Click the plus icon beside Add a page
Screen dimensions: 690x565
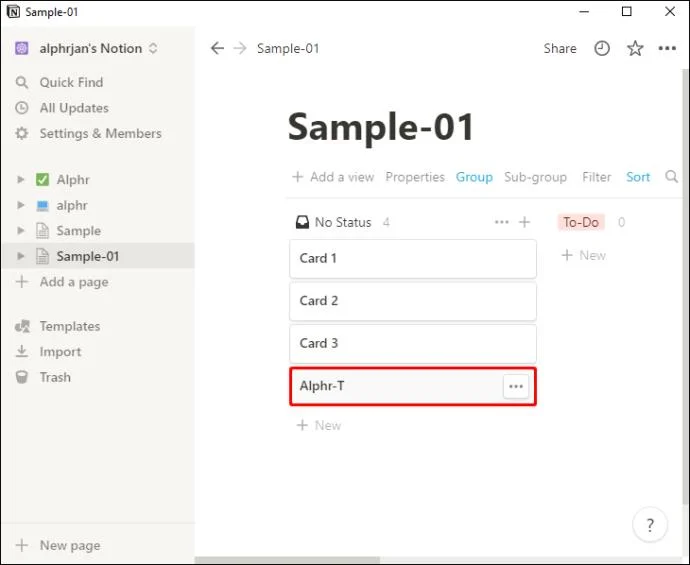pyautogui.click(x=22, y=282)
